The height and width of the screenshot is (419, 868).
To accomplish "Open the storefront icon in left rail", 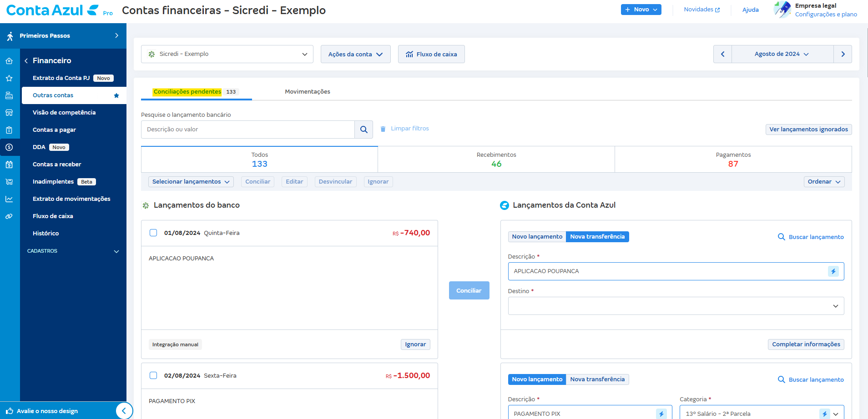I will click(x=9, y=113).
